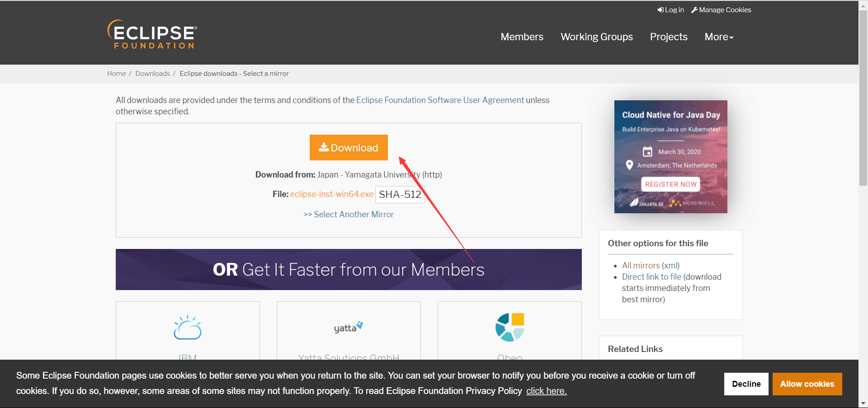The width and height of the screenshot is (868, 408).
Task: Click the Eclipse Foundation logo
Action: (x=152, y=34)
